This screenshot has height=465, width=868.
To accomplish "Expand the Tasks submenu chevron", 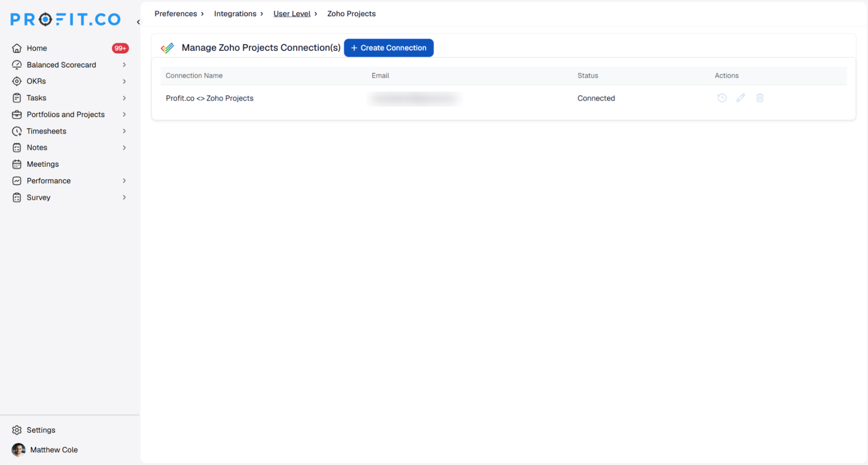I will click(124, 98).
